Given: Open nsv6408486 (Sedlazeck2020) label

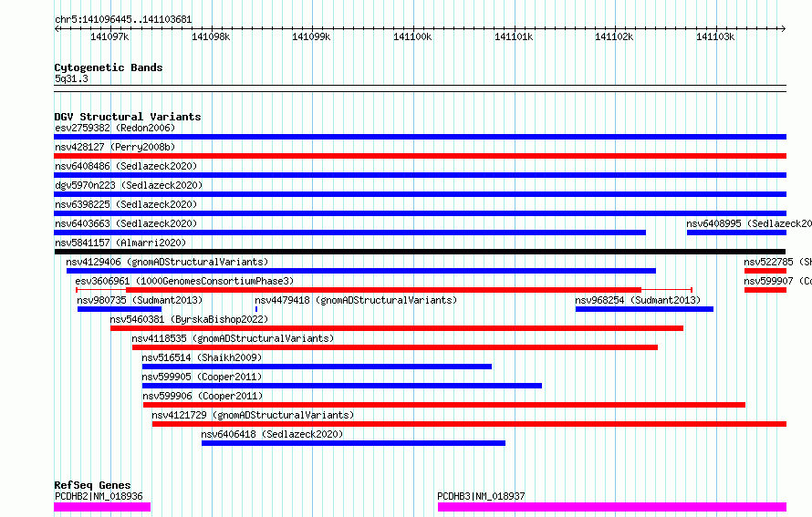Looking at the screenshot, I should pos(126,166).
